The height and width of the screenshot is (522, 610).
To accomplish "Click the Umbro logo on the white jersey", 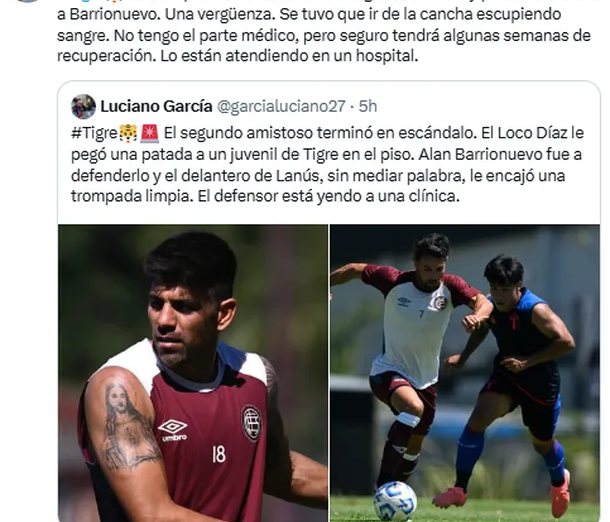I will (404, 301).
